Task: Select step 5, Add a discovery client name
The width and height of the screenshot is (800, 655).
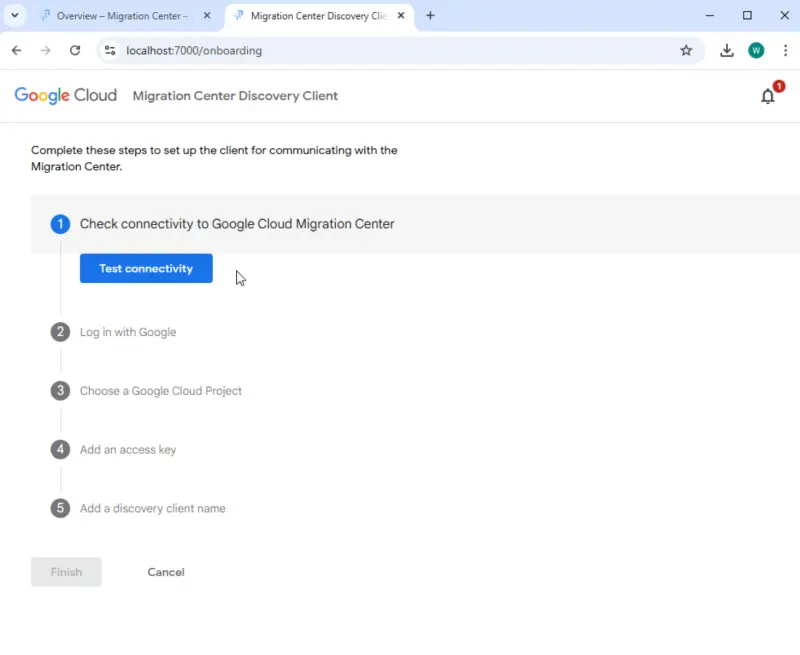Action: [x=152, y=508]
